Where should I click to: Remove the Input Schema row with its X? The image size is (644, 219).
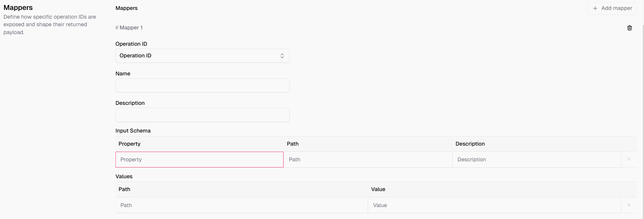pos(629,159)
